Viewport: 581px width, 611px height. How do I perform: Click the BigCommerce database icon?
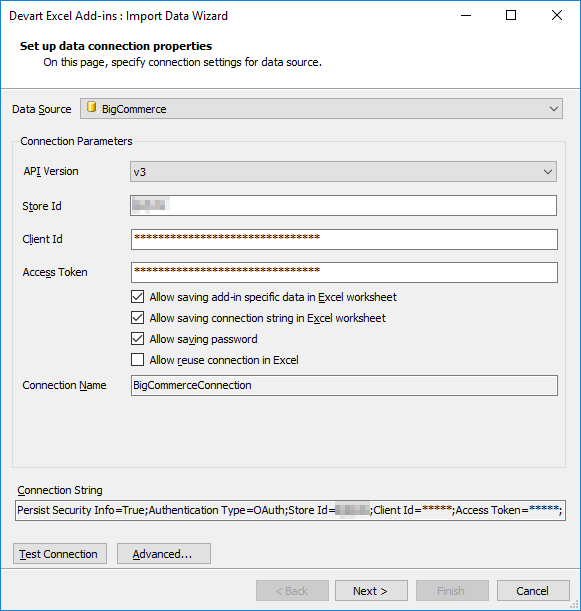pos(92,107)
